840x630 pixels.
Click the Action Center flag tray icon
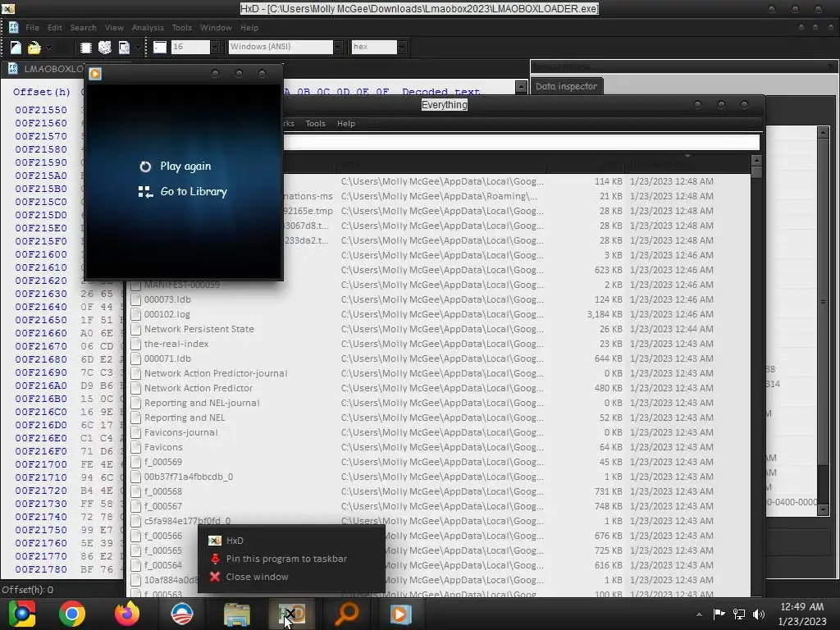click(719, 614)
